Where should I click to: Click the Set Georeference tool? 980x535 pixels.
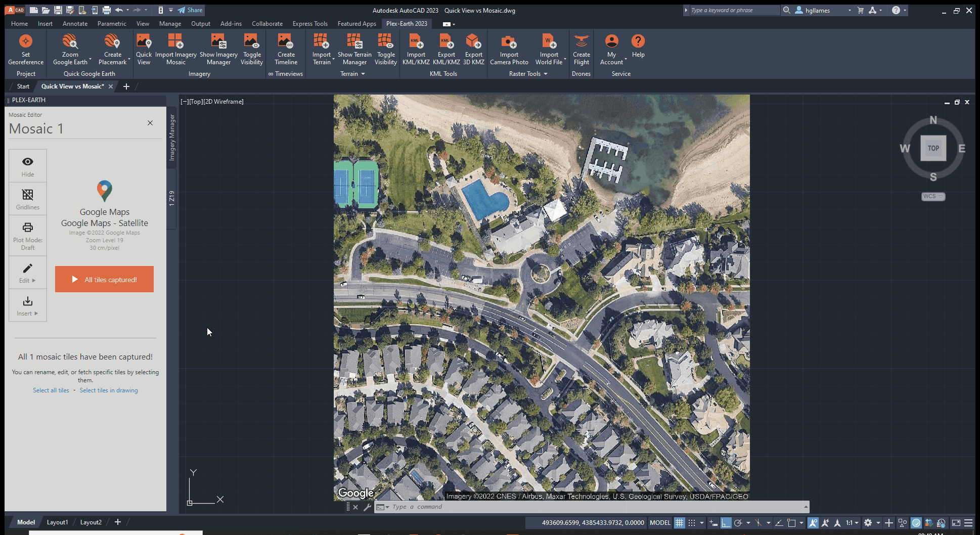26,50
